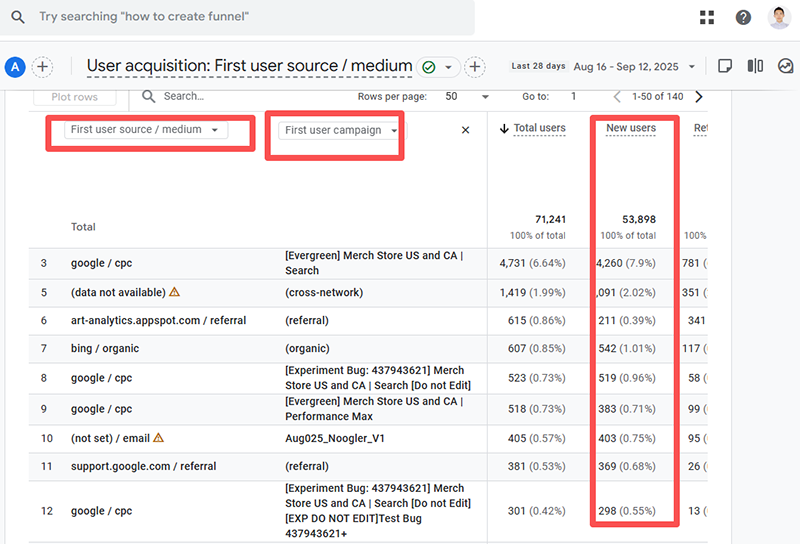Go to next page of table rows
The width and height of the screenshot is (800, 544).
pos(698,96)
